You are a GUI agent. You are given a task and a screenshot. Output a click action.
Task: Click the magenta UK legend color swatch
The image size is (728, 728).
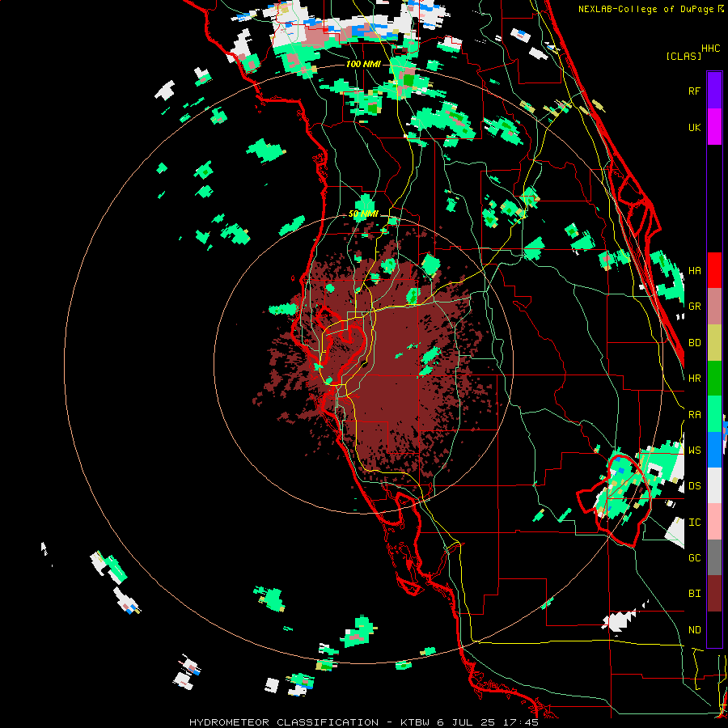714,127
